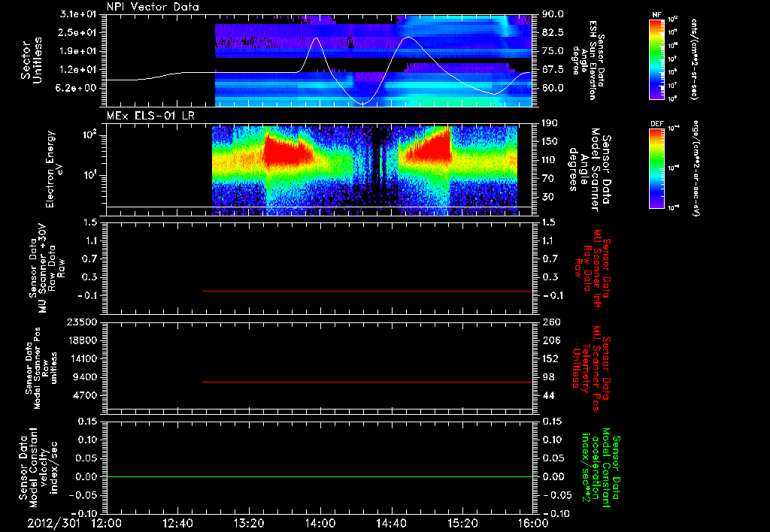Click the ESH Sun Elevation Angle label
The width and height of the screenshot is (770, 532).
(x=588, y=60)
